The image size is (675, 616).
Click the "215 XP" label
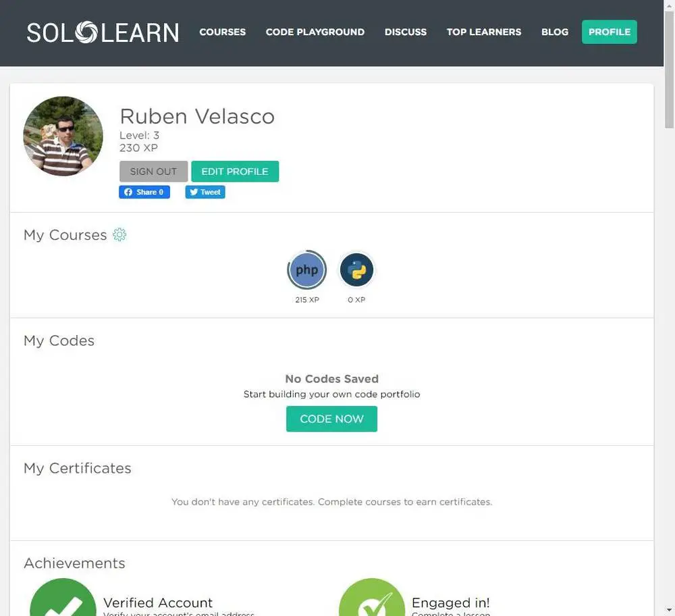click(307, 300)
